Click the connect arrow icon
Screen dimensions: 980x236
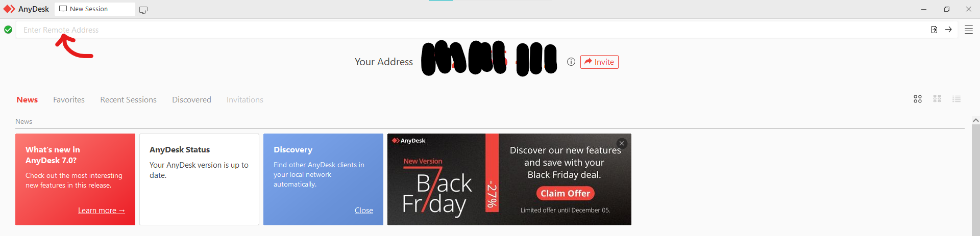pyautogui.click(x=948, y=30)
